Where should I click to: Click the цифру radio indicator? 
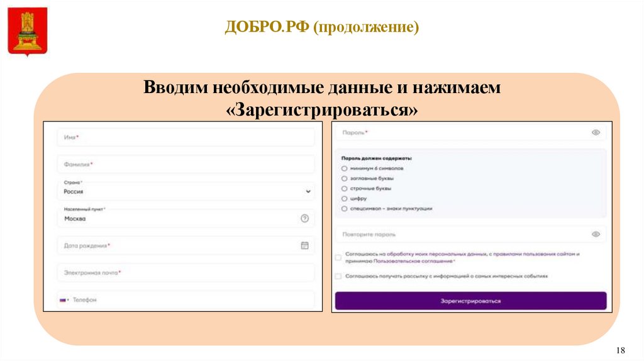click(x=344, y=199)
